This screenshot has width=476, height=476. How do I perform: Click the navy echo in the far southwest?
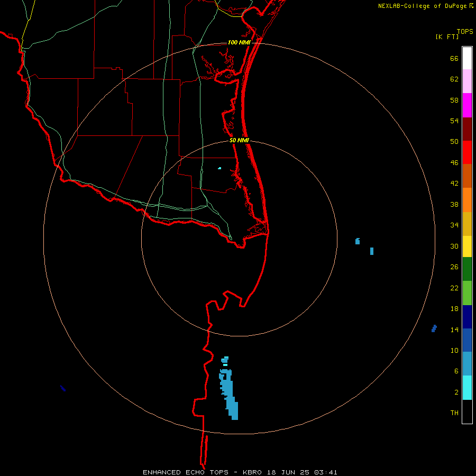63,388
